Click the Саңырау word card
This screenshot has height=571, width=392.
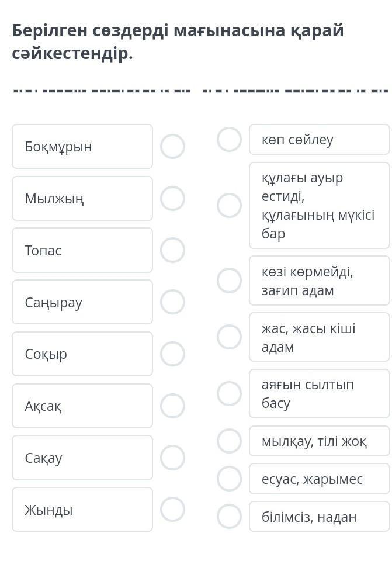82,302
